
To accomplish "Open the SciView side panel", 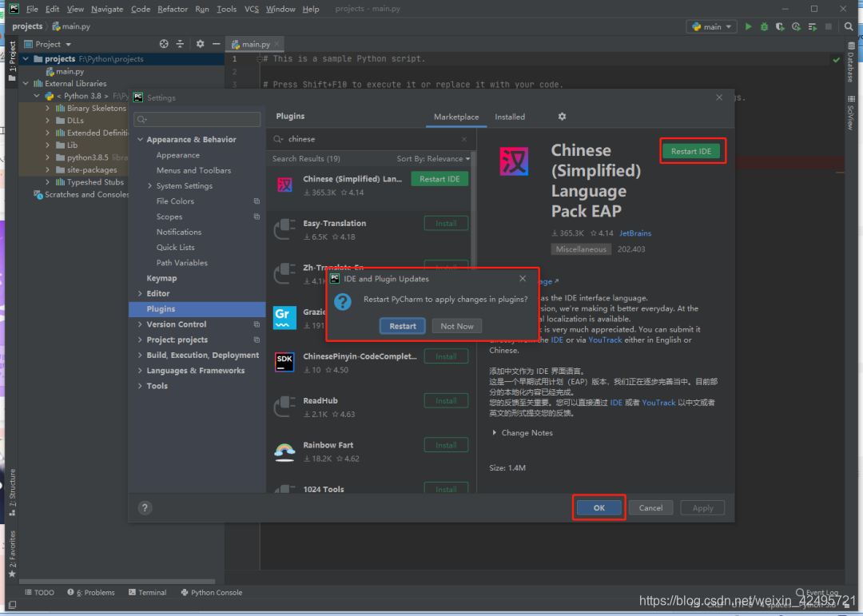I will click(852, 113).
